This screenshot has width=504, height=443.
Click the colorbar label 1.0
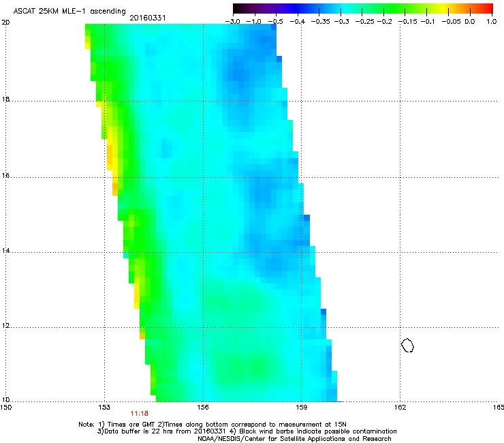coord(492,22)
